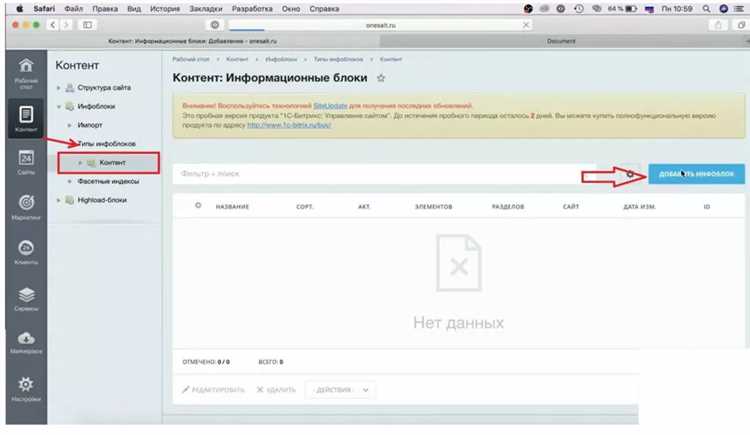Select Типы инфоблоков in the tree
The image size is (750, 435).
[x=107, y=144]
